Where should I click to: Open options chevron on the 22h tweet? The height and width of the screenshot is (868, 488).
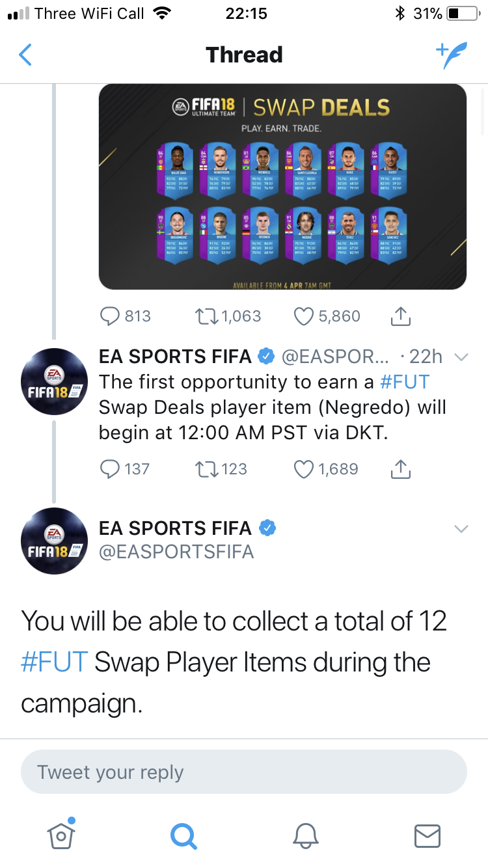coord(461,357)
